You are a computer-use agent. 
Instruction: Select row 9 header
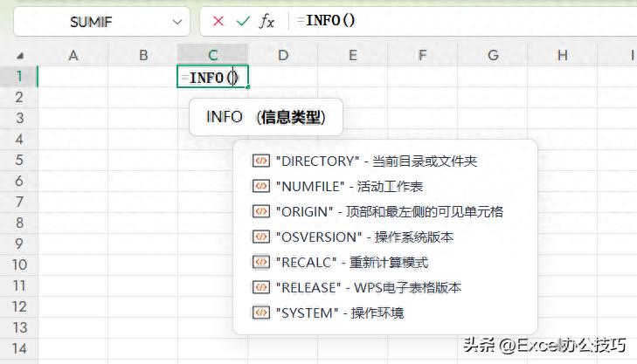[19, 244]
